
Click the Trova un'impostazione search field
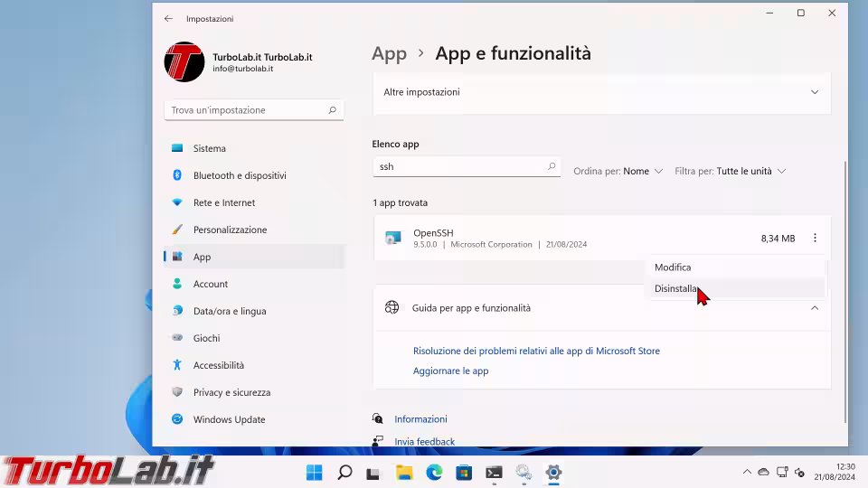[246, 110]
